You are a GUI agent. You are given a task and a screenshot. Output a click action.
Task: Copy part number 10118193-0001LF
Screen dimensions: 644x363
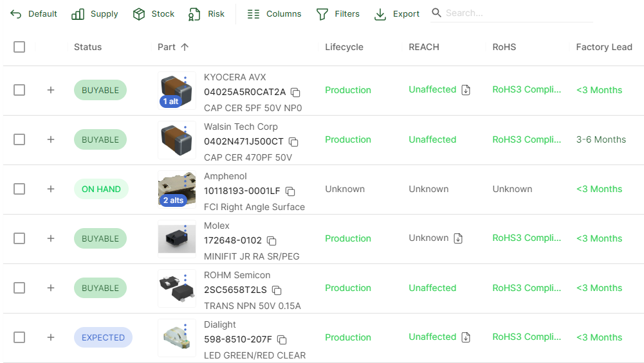click(x=290, y=191)
